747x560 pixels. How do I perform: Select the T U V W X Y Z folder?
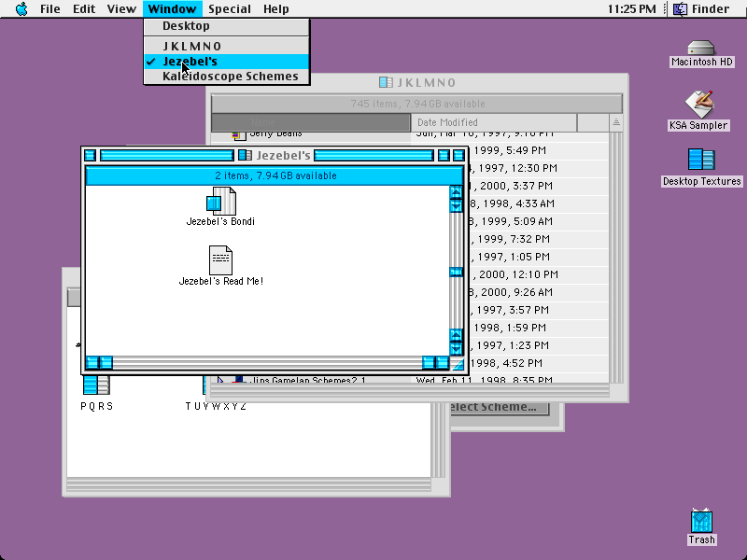pyautogui.click(x=216, y=406)
